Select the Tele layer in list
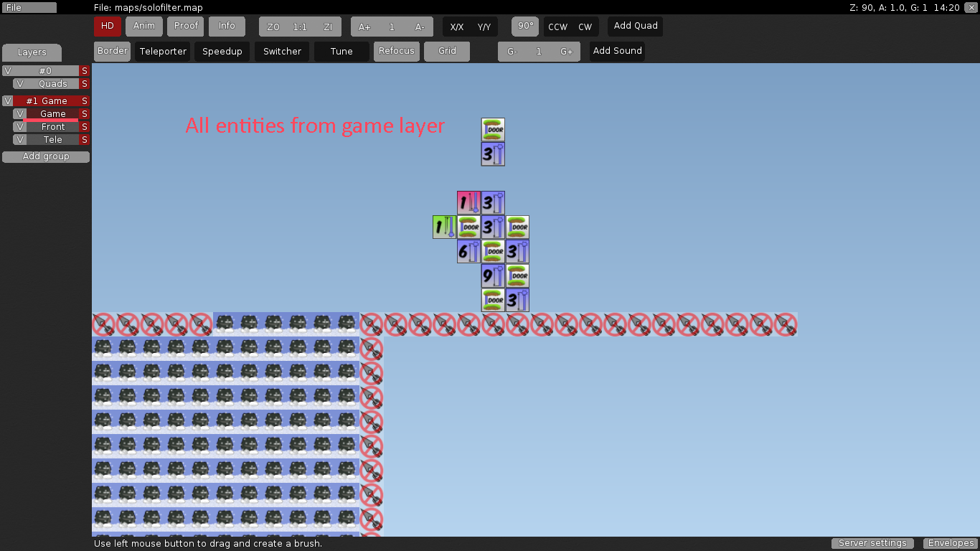 (52, 140)
